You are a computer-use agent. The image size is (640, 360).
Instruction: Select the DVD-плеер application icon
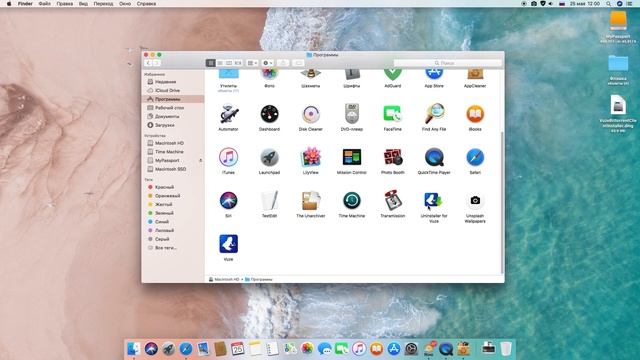tap(351, 114)
